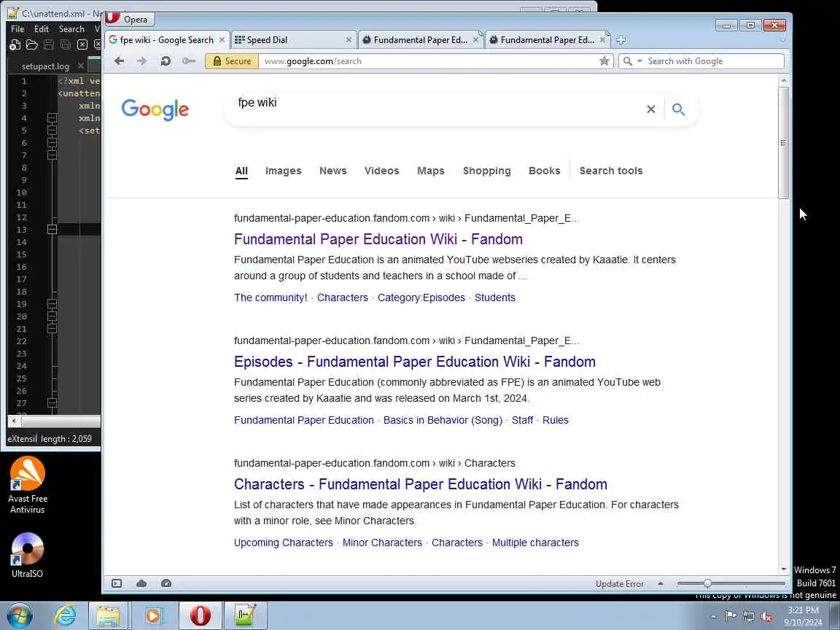Open the search engine dropdown arrow
840x630 pixels.
click(x=639, y=61)
